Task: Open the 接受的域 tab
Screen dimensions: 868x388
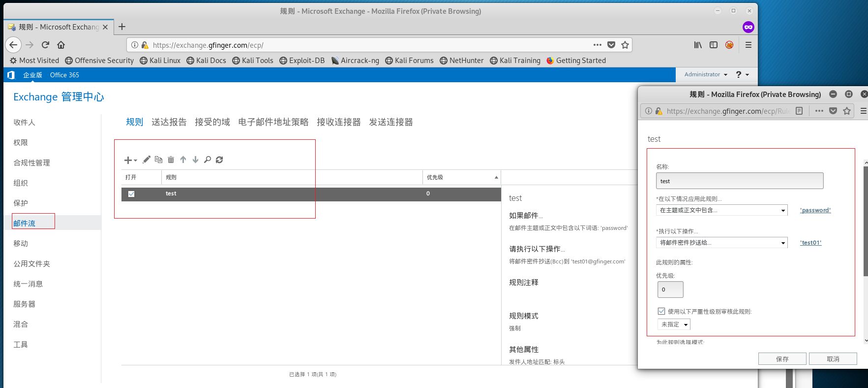Action: (x=212, y=122)
